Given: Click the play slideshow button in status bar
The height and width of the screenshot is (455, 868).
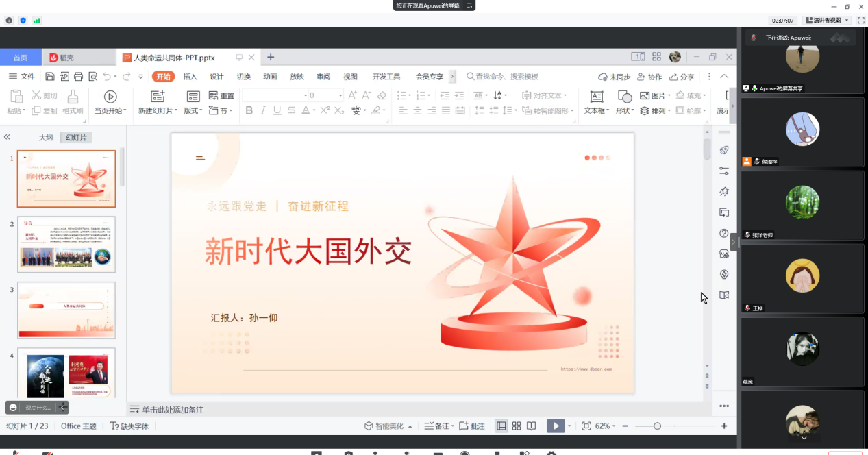Looking at the screenshot, I should pos(556,426).
